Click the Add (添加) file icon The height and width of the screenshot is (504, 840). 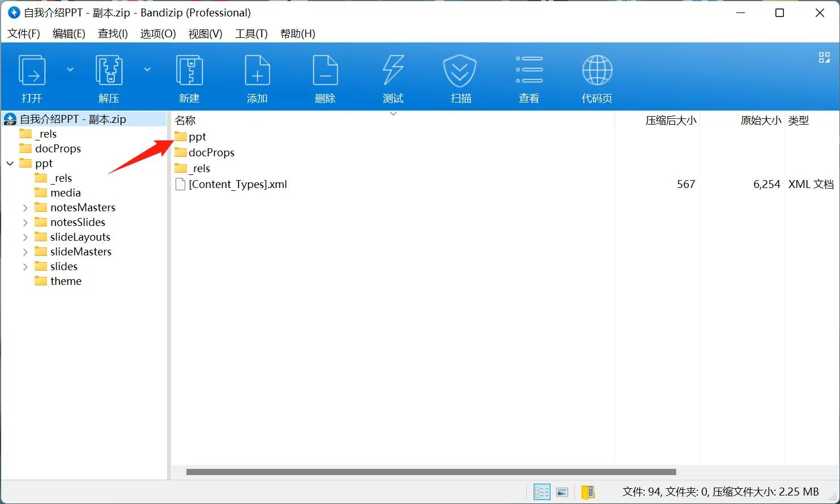coord(257,71)
